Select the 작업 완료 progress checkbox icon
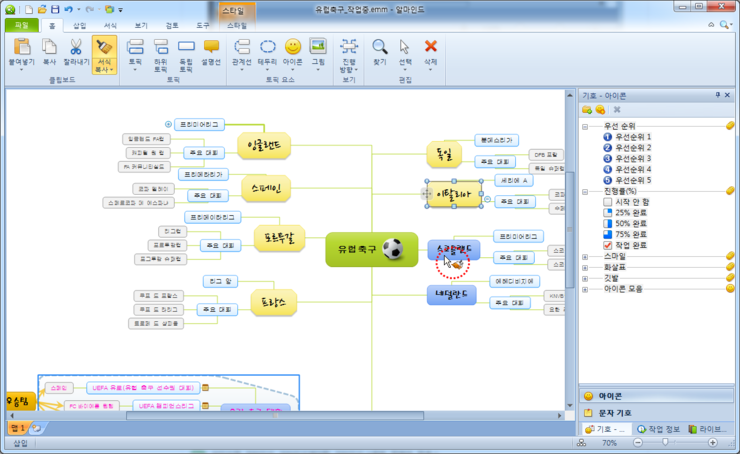Screen dimensions: 740x454 click(x=608, y=245)
